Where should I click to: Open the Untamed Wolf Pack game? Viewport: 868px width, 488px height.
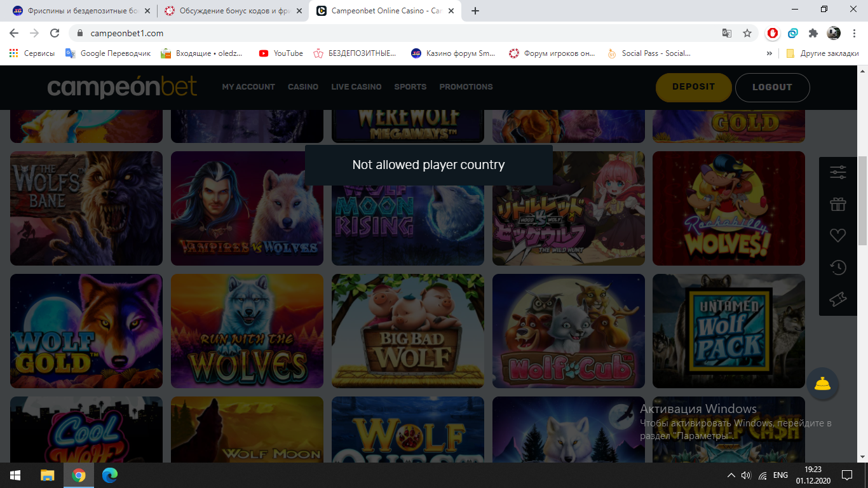[729, 331]
